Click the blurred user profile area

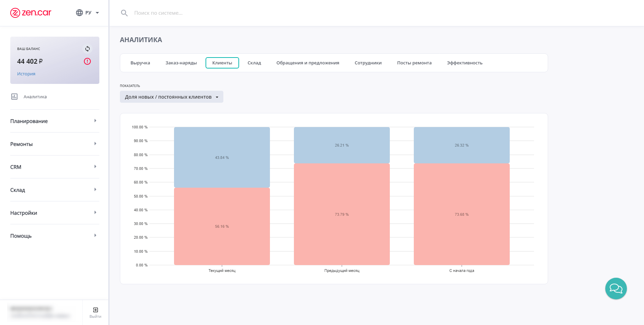pyautogui.click(x=40, y=312)
